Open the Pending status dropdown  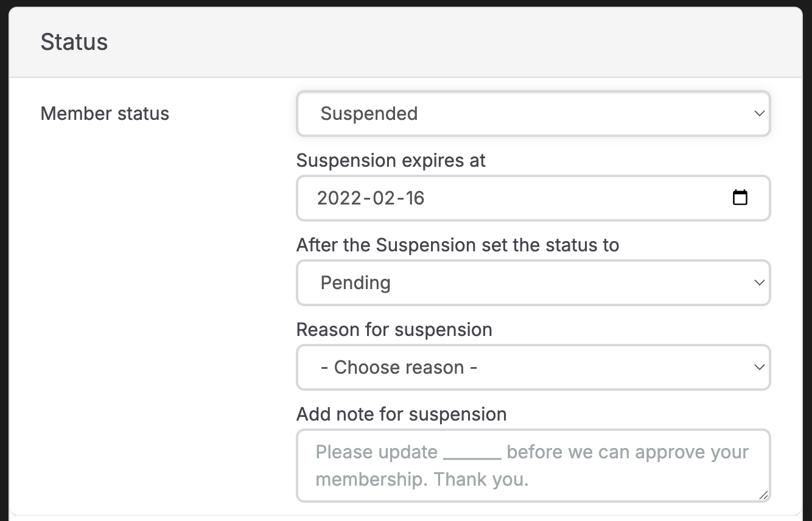(533, 283)
